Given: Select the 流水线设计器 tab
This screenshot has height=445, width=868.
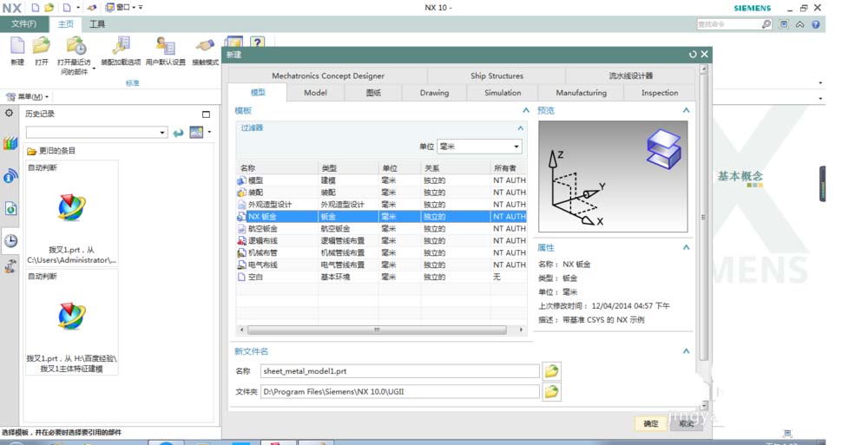Looking at the screenshot, I should (x=630, y=75).
